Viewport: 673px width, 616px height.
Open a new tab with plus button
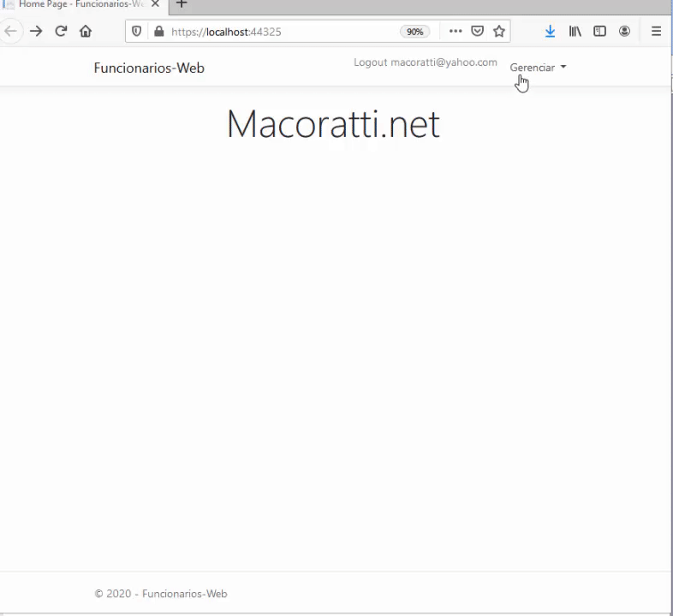click(182, 4)
